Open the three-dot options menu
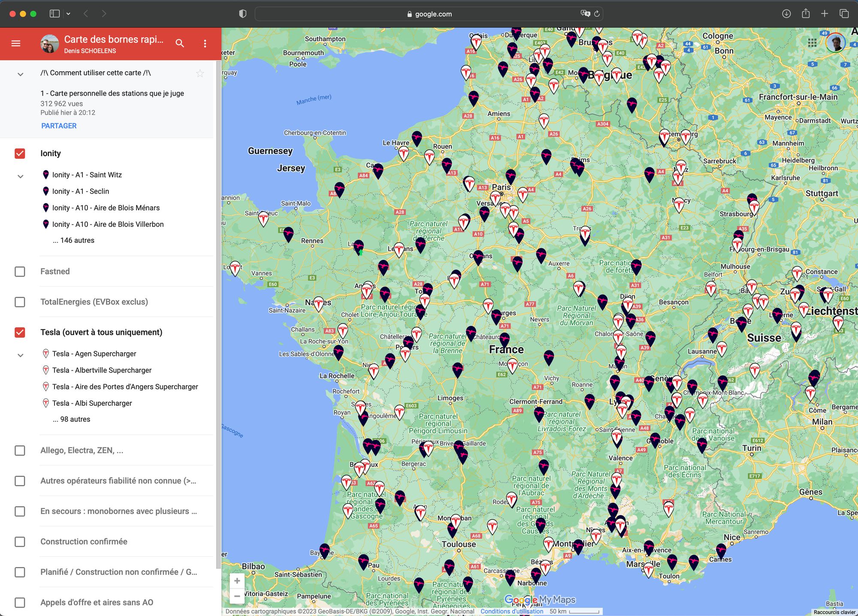This screenshot has width=858, height=616. [205, 43]
